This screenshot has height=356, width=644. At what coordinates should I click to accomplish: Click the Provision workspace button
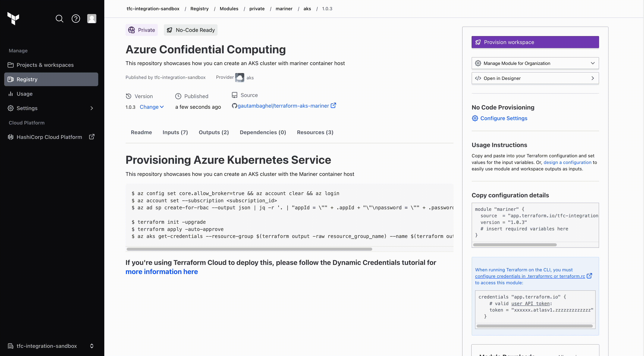[535, 42]
